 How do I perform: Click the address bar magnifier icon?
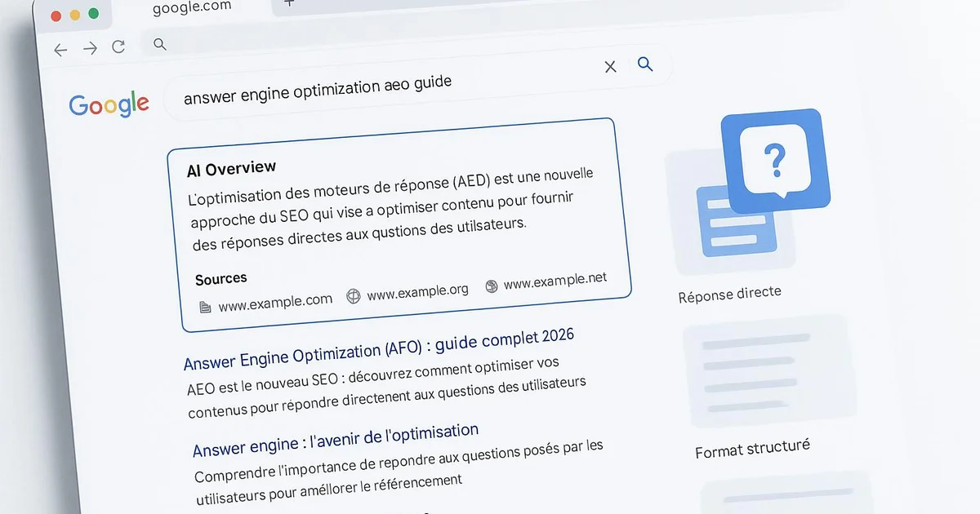point(159,44)
